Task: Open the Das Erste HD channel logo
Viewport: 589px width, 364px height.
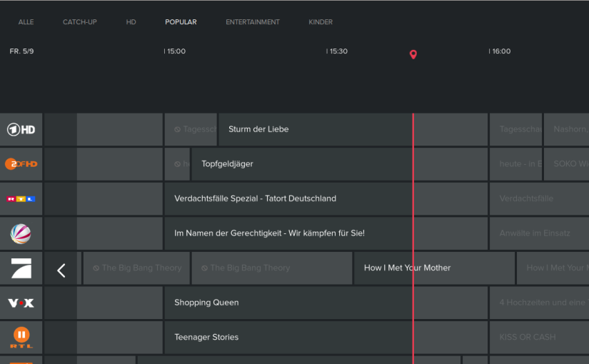Action: pyautogui.click(x=21, y=130)
